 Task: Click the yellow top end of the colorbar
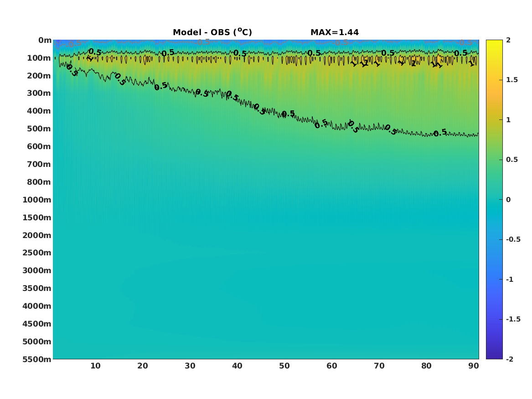(494, 43)
